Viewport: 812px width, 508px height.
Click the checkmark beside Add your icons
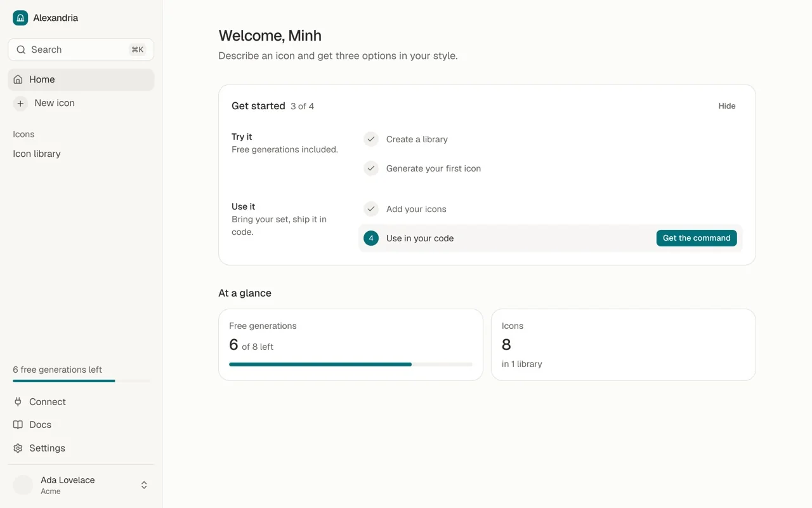coord(371,209)
